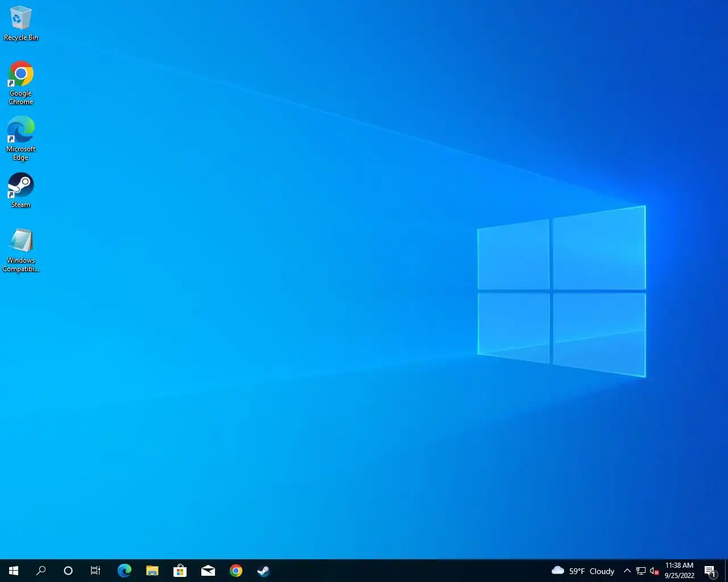
Task: Select the Google Chrome desktop shortcut
Action: coord(21,82)
